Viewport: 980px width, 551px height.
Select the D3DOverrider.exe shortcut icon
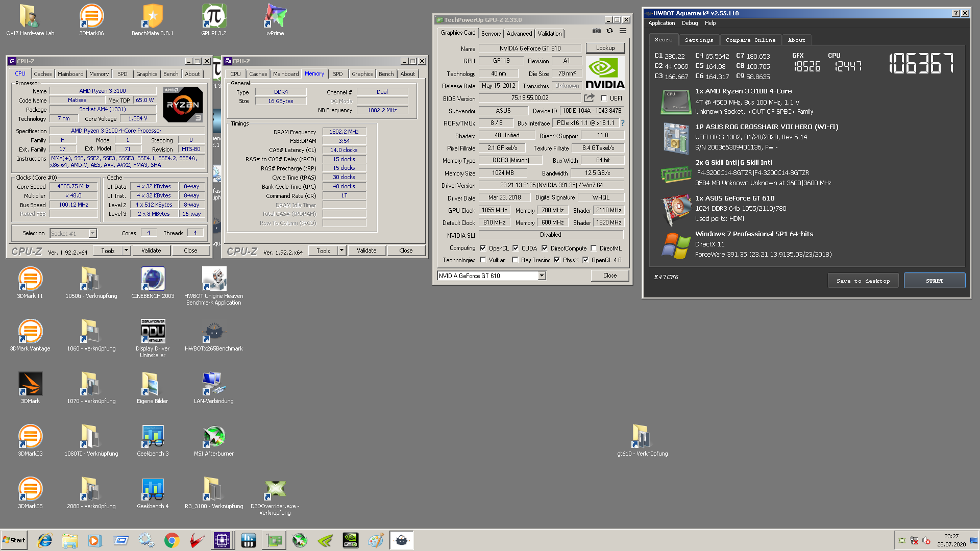pos(275,496)
